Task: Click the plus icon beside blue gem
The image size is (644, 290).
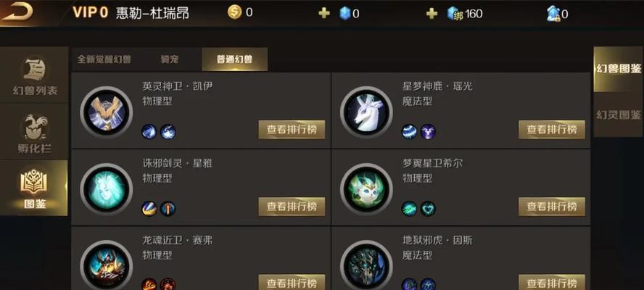Action: [324, 14]
